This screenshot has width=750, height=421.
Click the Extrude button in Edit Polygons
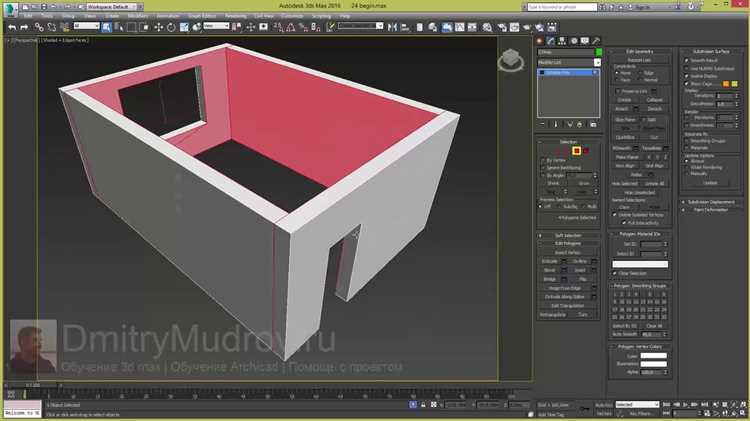[550, 262]
